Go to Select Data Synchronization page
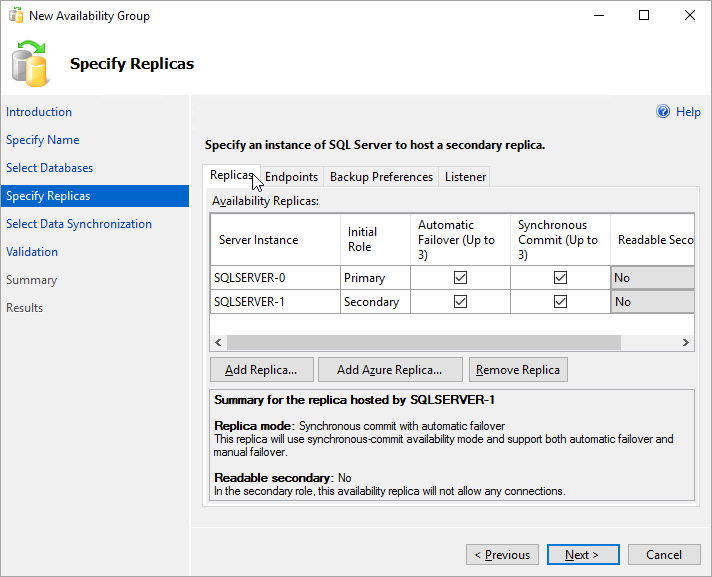The width and height of the screenshot is (712, 577). click(x=79, y=224)
